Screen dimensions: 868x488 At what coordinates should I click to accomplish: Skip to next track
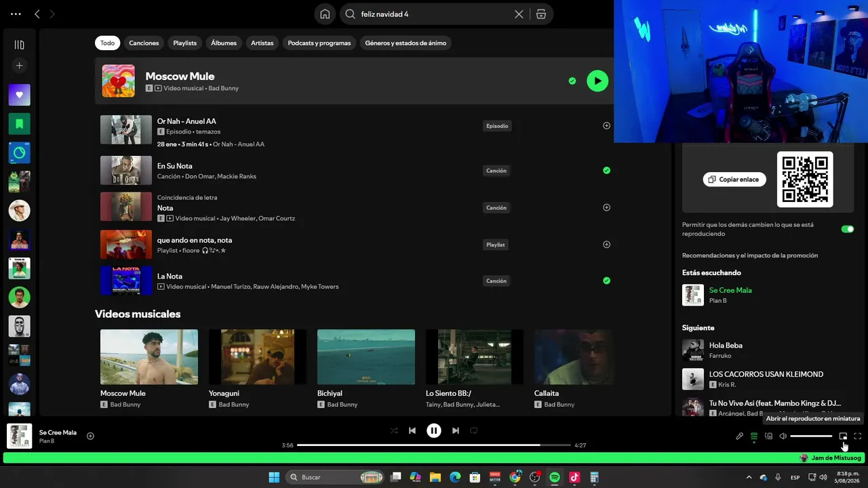pos(456,430)
